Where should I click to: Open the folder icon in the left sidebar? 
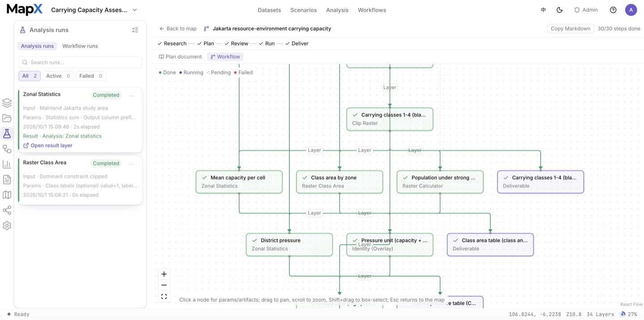click(7, 118)
